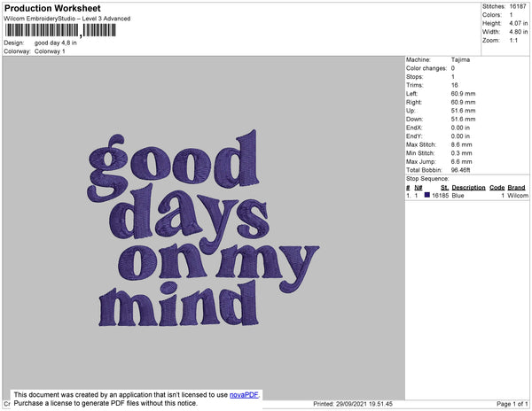Click the 'EndY:' label

pyautogui.click(x=414, y=136)
